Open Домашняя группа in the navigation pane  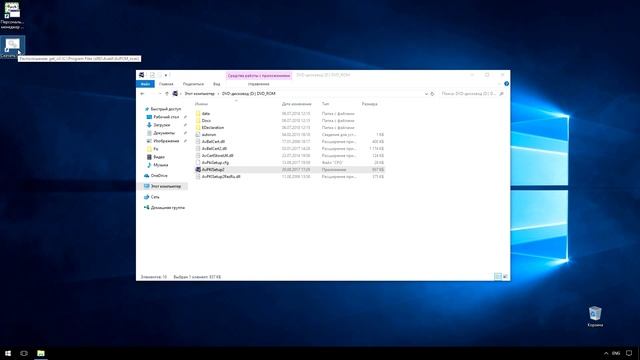[x=168, y=207]
